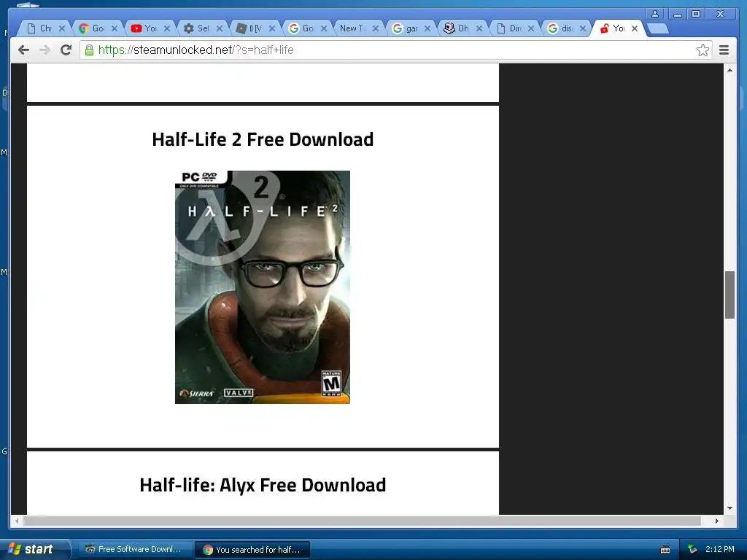Click the address bar URL field
The width and height of the screenshot is (747, 560).
click(x=395, y=50)
